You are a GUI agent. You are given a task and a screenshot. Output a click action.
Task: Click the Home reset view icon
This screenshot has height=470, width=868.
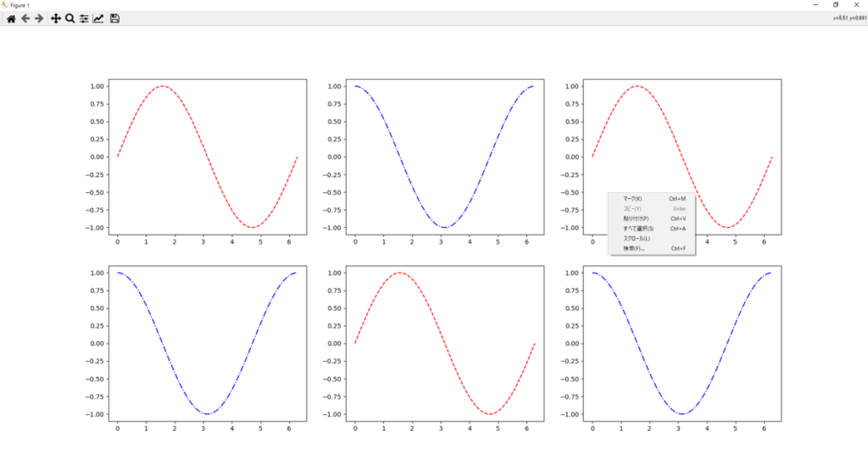[11, 19]
